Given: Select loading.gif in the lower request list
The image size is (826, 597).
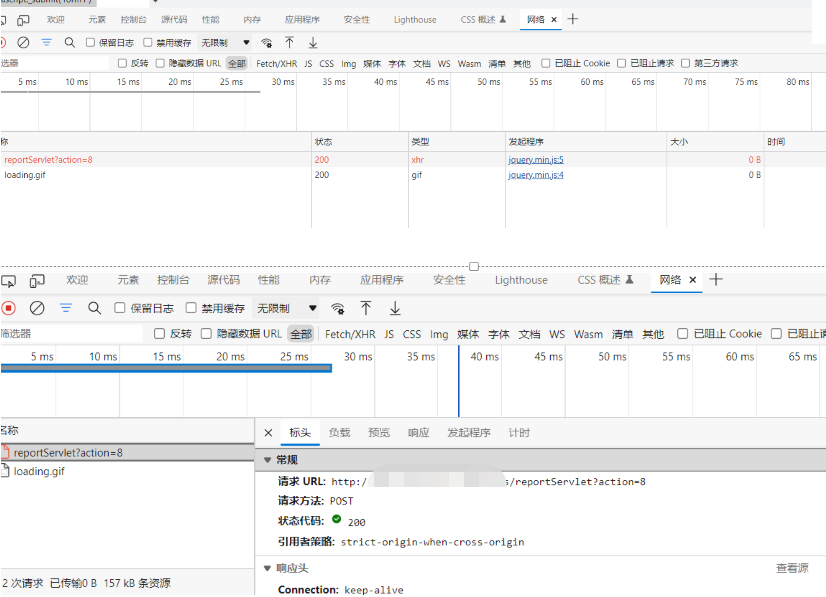Looking at the screenshot, I should (x=39, y=471).
